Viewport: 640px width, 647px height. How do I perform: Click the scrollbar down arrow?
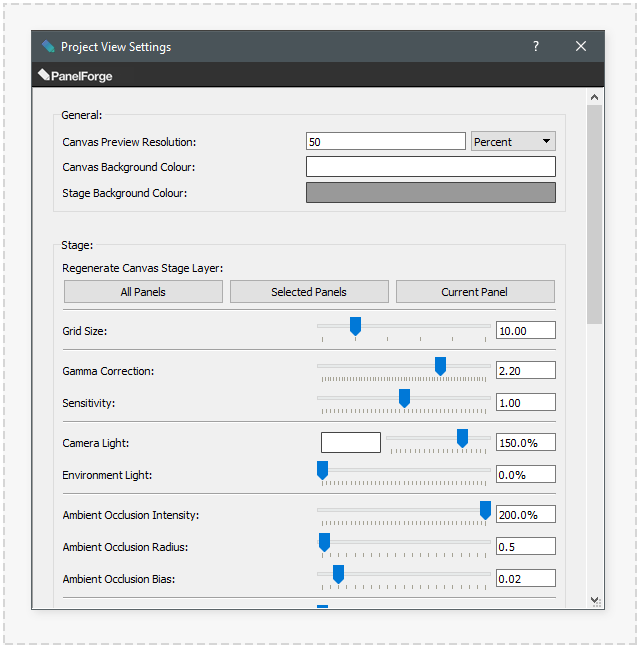click(595, 600)
